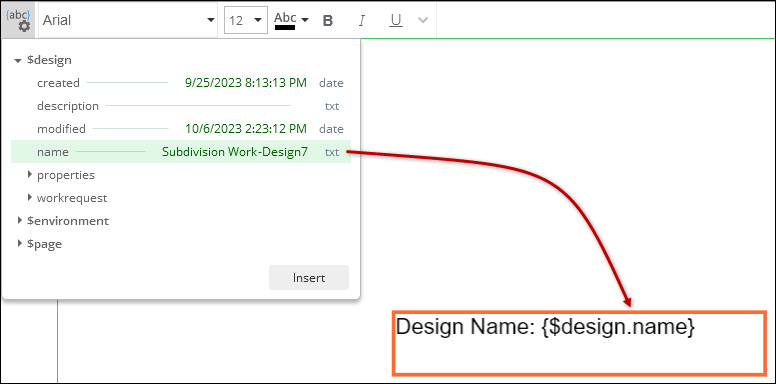Open the {abc} variable insert tool
This screenshot has width=776, height=384.
pos(18,20)
